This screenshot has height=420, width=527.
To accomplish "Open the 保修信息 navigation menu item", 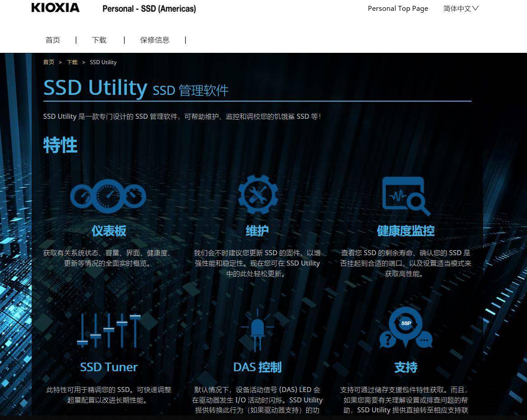I will (x=154, y=40).
